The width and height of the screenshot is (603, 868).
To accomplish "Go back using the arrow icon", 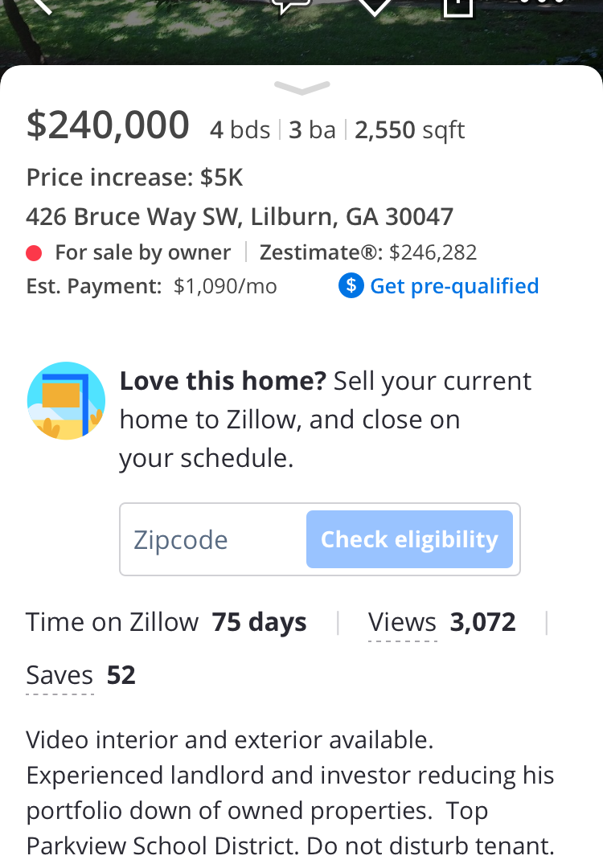I will (x=44, y=6).
